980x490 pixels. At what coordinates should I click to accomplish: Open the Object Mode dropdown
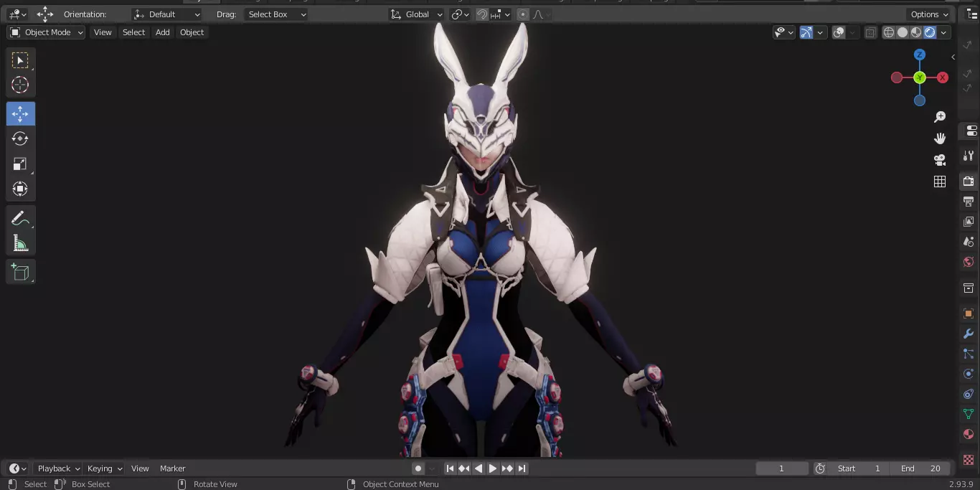(46, 32)
